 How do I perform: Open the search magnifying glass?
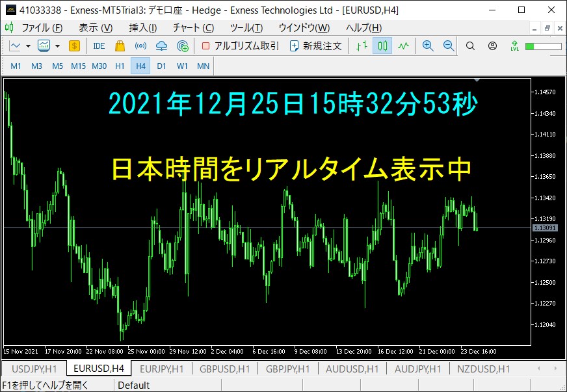[470, 46]
